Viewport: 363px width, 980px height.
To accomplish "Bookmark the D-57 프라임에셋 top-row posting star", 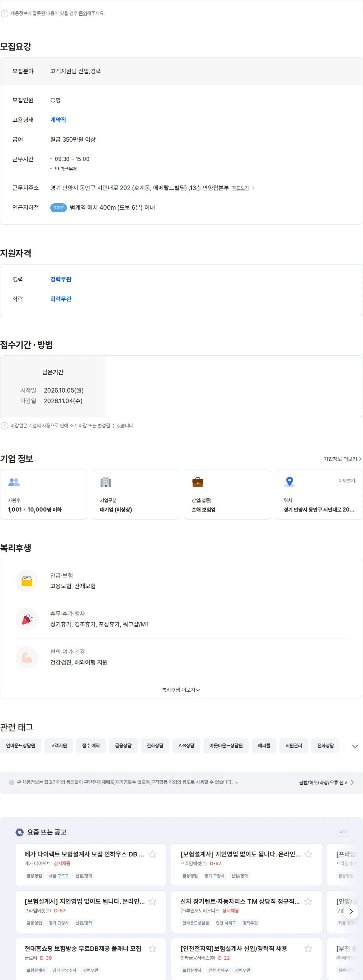I will pos(308,855).
